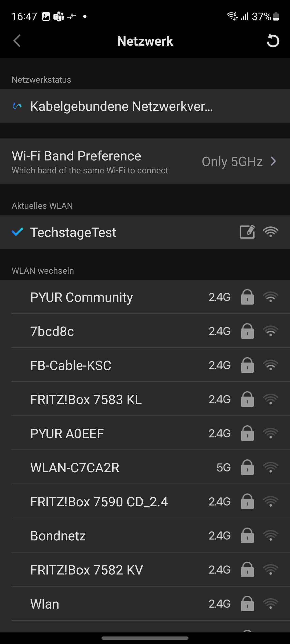The width and height of the screenshot is (290, 644).
Task: Tap the refresh network list icon
Action: [273, 41]
